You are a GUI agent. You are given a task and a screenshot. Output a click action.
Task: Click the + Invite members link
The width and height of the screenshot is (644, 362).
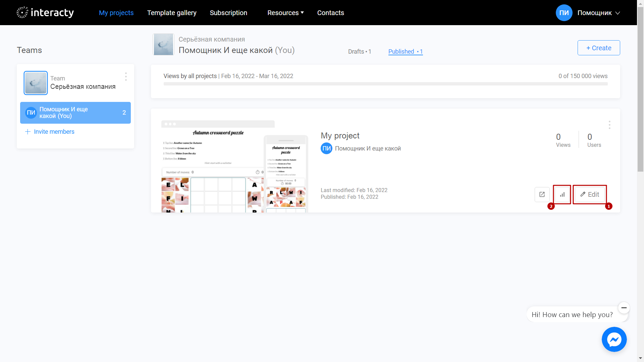click(50, 132)
